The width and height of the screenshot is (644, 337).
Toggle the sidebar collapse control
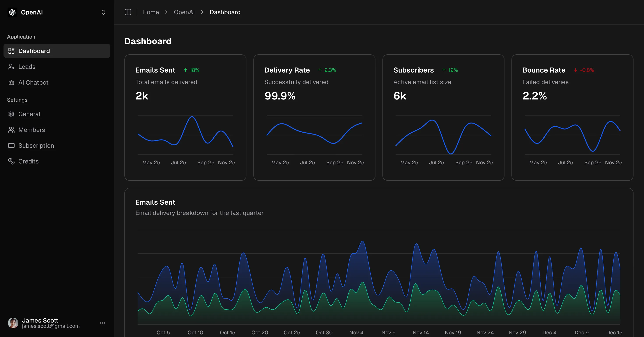pyautogui.click(x=128, y=12)
